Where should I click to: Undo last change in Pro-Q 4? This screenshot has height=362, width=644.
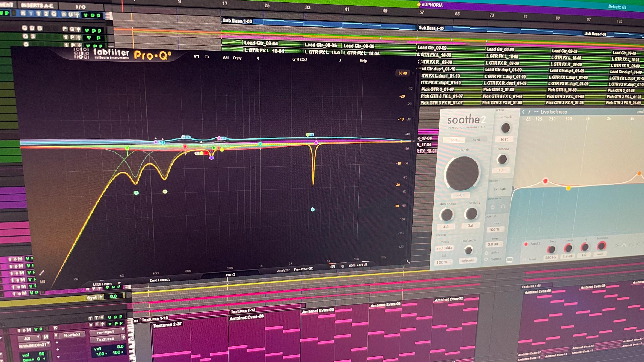point(196,56)
